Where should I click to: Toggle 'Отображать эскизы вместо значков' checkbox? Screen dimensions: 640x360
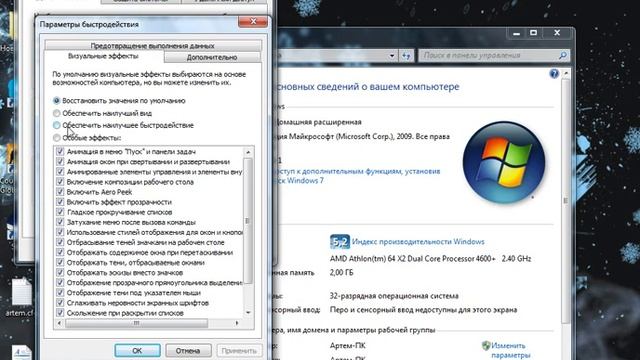(x=60, y=272)
